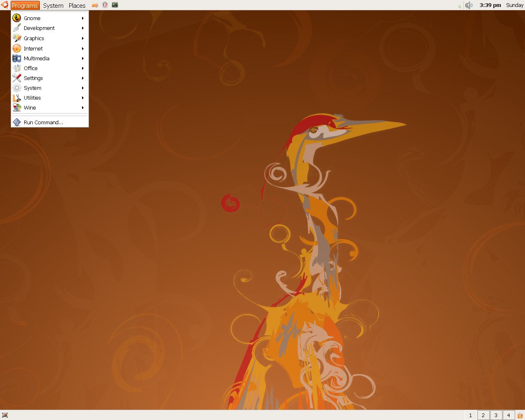Click the Internet globe icon
This screenshot has width=525, height=420.
(x=17, y=48)
